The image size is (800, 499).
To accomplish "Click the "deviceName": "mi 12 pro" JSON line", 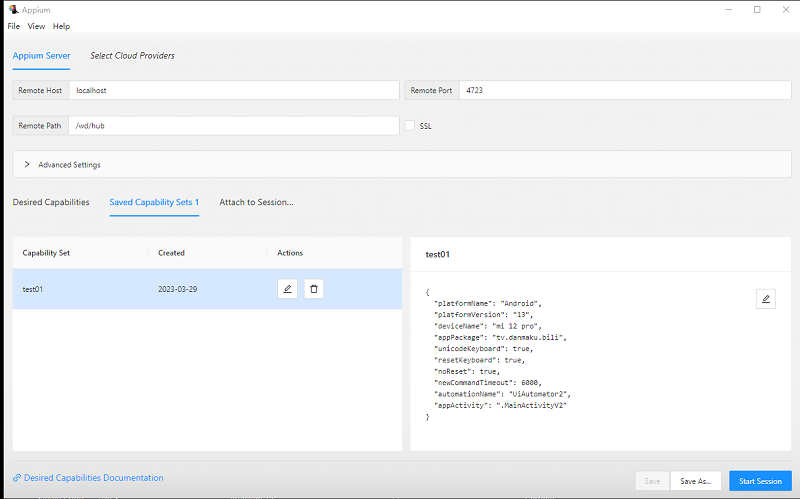I will [488, 326].
